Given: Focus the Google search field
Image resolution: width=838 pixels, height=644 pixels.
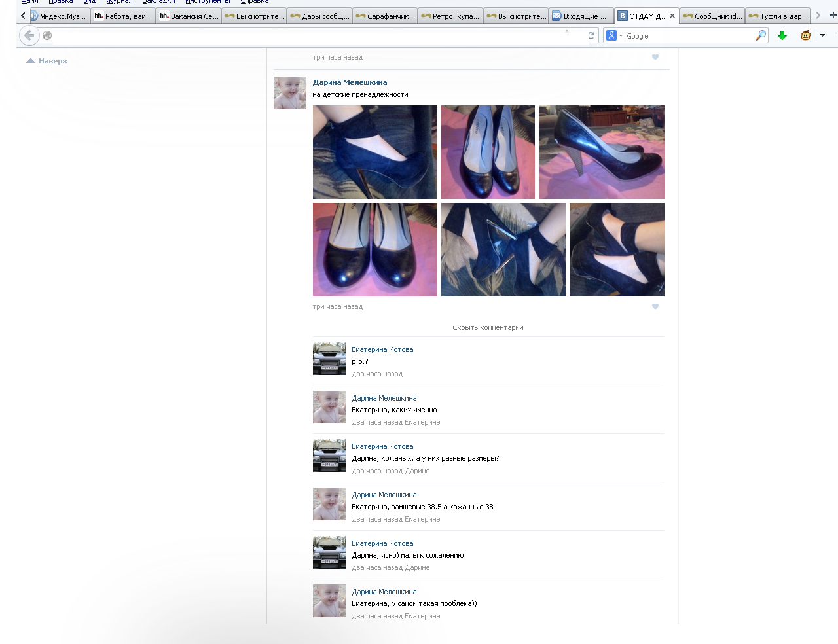Looking at the screenshot, I should click(x=689, y=35).
